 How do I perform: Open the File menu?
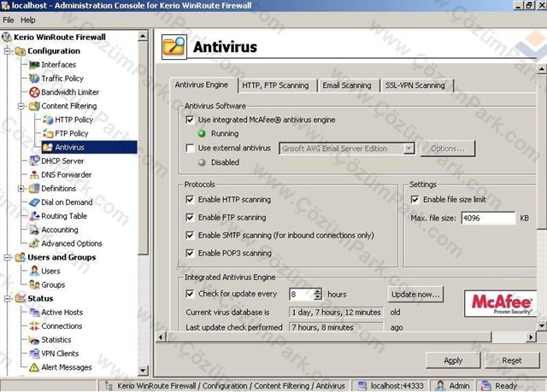(x=8, y=20)
